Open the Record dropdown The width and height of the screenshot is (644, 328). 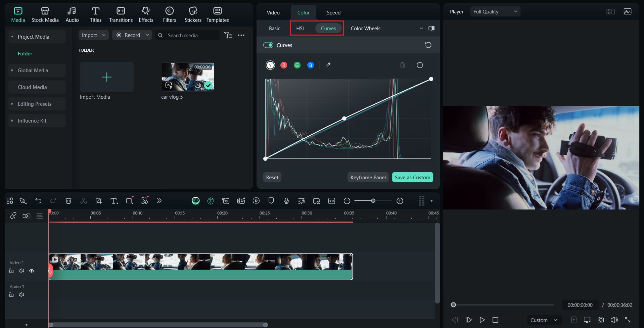coord(132,35)
